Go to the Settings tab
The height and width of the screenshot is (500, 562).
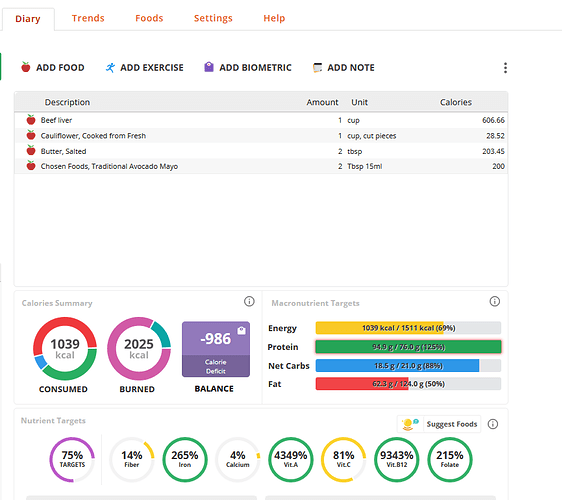tap(213, 18)
